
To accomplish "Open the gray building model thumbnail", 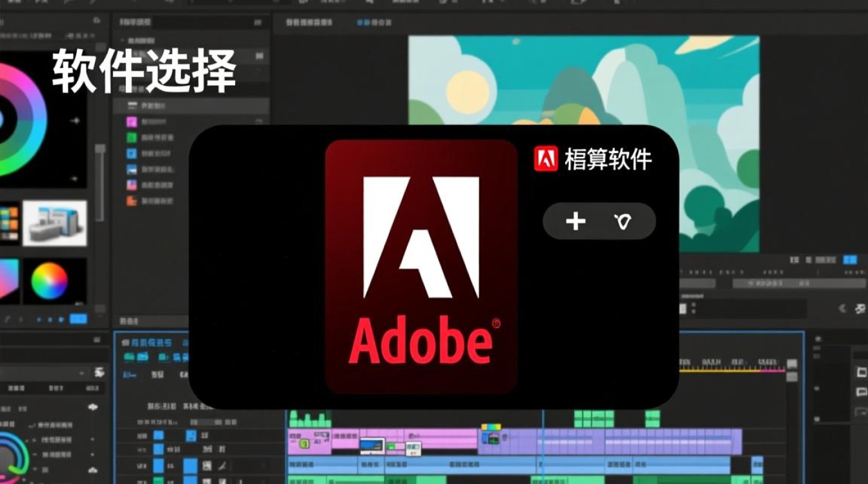I will point(55,223).
